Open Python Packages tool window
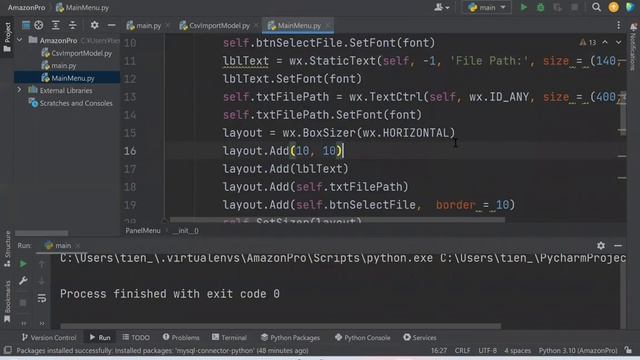The image size is (640, 360). click(x=290, y=338)
